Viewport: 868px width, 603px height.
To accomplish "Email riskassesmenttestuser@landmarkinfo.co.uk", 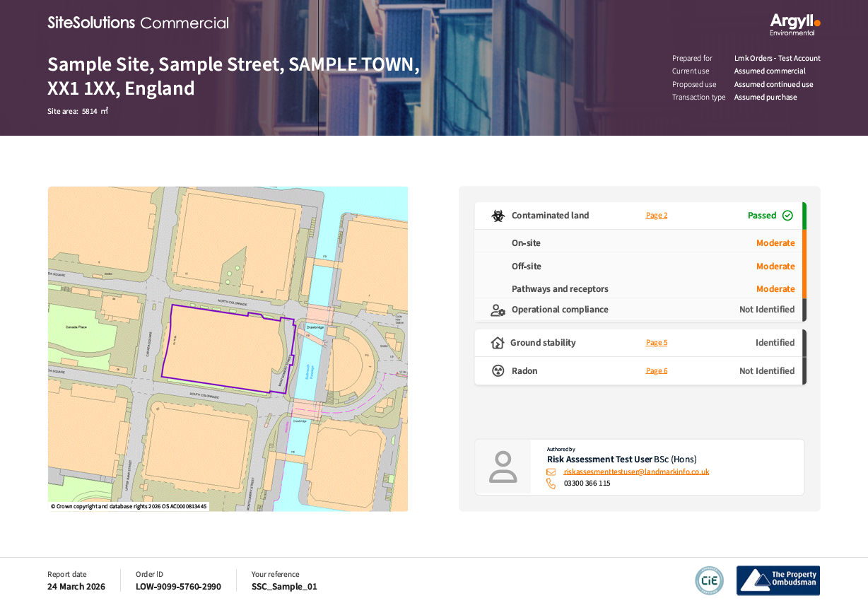I will click(636, 472).
